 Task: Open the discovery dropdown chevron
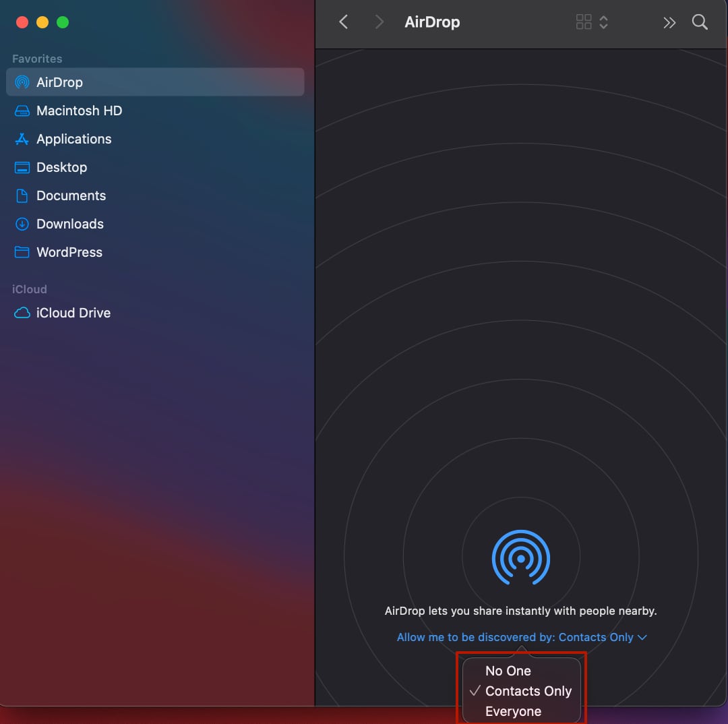(x=642, y=636)
